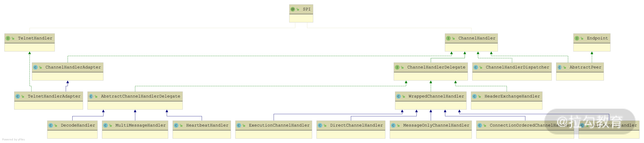Click the visibility lock icon on WrappedChannelHandler
This screenshot has height=143, width=644.
[404, 96]
